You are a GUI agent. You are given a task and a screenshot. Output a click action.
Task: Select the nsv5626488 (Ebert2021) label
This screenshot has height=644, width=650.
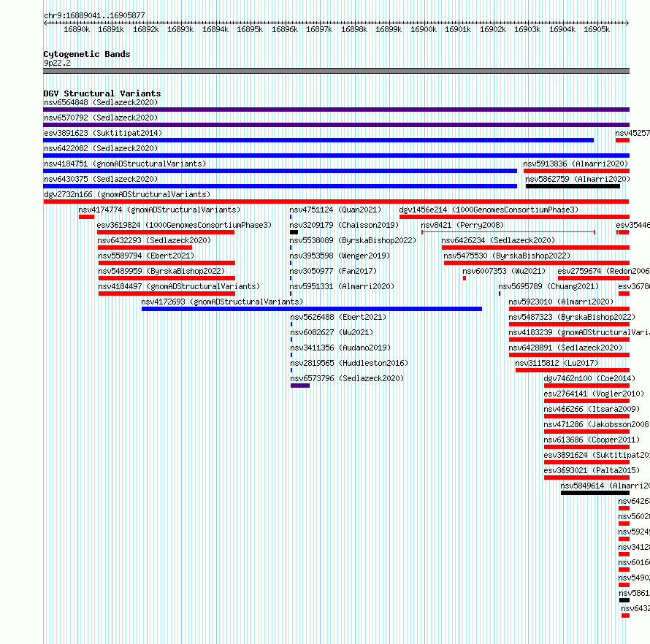pyautogui.click(x=338, y=317)
